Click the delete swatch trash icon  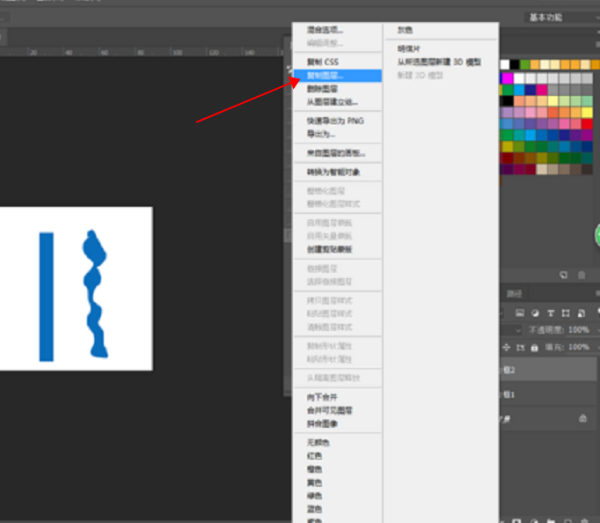pyautogui.click(x=581, y=275)
